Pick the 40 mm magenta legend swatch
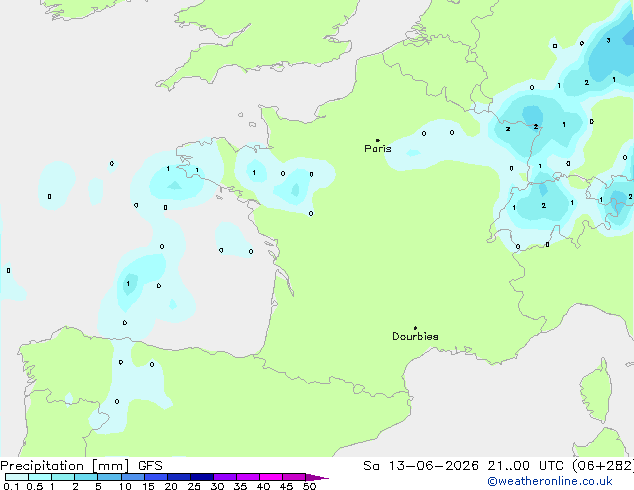 coord(271,477)
